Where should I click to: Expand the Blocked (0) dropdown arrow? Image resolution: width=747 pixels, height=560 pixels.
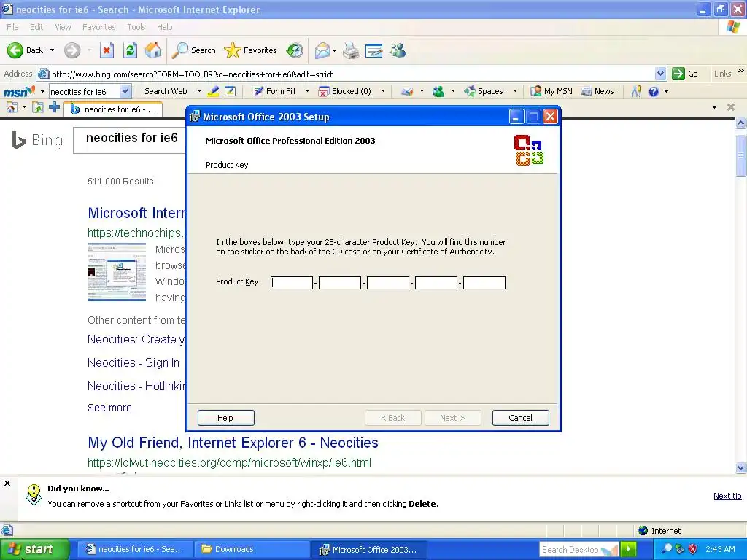[383, 91]
